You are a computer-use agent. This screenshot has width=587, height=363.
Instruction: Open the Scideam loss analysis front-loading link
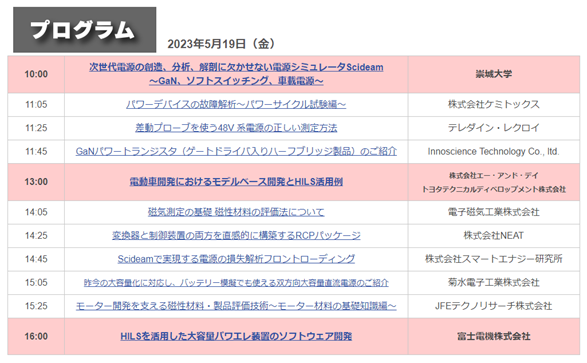(236, 259)
